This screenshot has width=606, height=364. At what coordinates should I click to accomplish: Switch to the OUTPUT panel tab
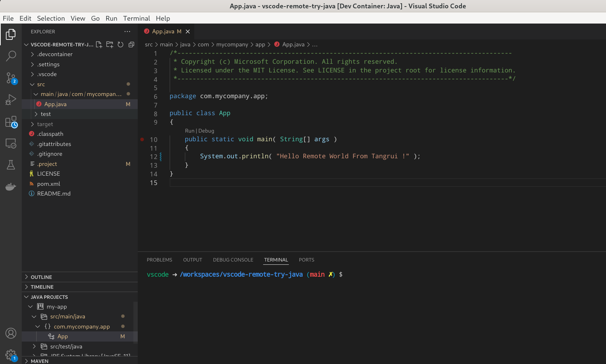[192, 260]
